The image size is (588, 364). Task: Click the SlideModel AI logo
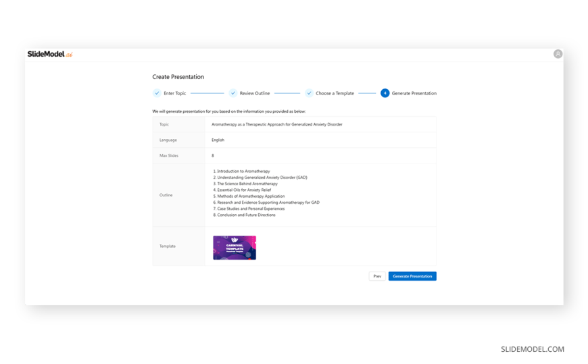(x=49, y=54)
